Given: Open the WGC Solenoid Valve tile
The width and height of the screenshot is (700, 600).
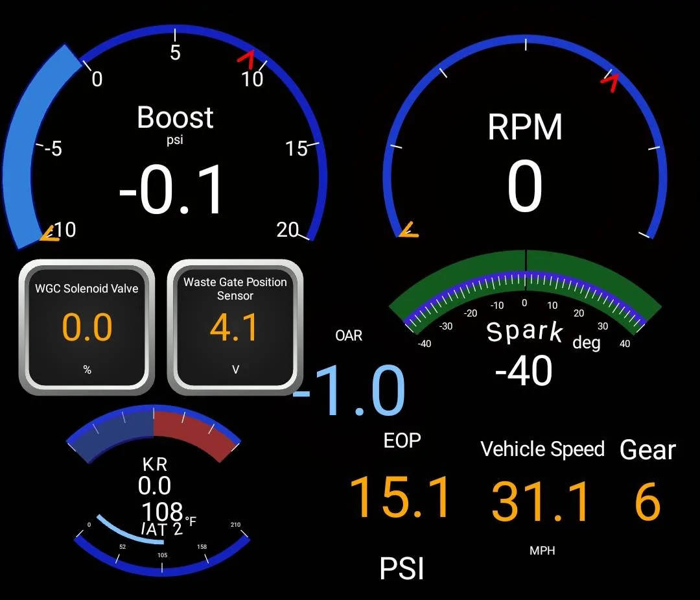Looking at the screenshot, I should 87,324.
